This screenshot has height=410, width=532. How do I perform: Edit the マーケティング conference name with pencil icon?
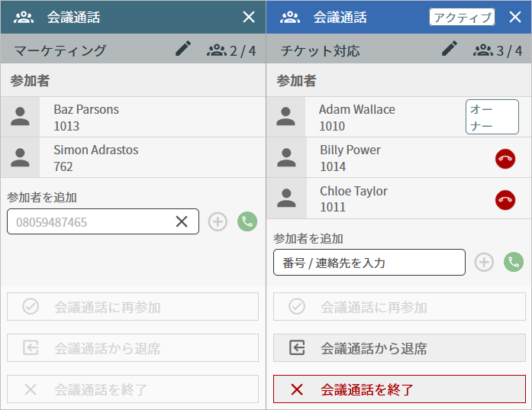coord(183,49)
